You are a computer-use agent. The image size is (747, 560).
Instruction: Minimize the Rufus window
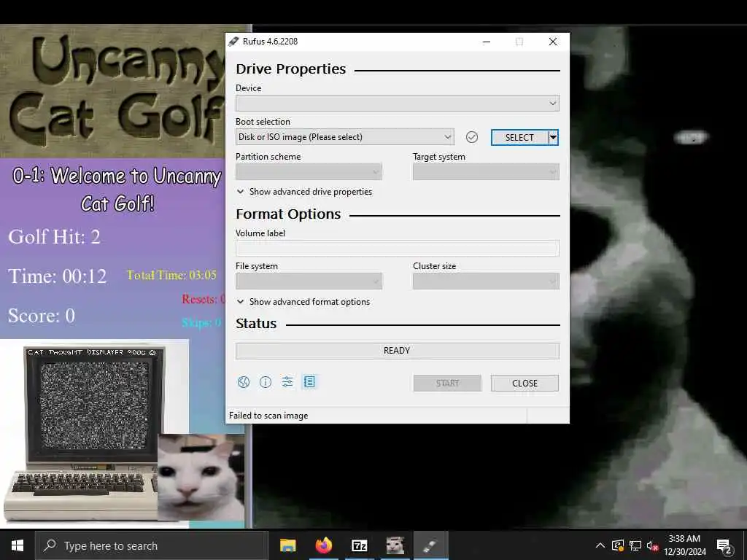(x=487, y=42)
